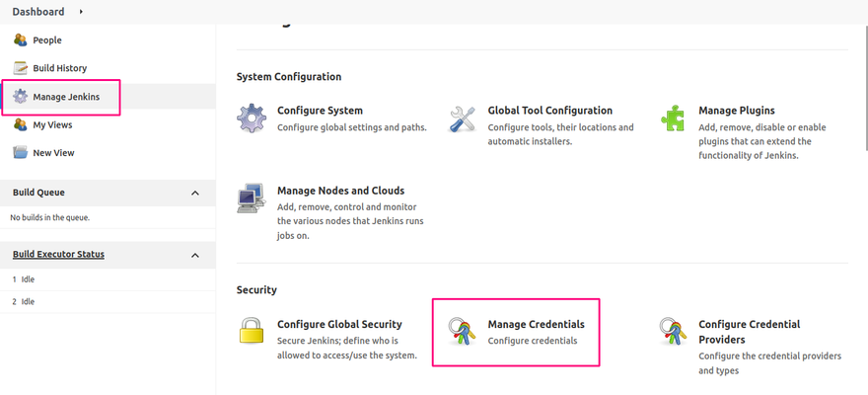Open Global Tool Configuration heading link

[550, 111]
